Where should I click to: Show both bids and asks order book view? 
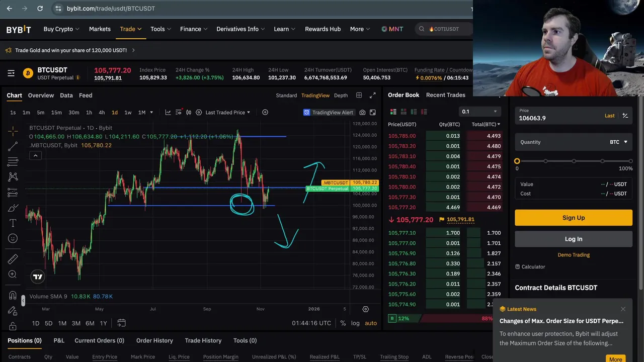click(x=393, y=112)
